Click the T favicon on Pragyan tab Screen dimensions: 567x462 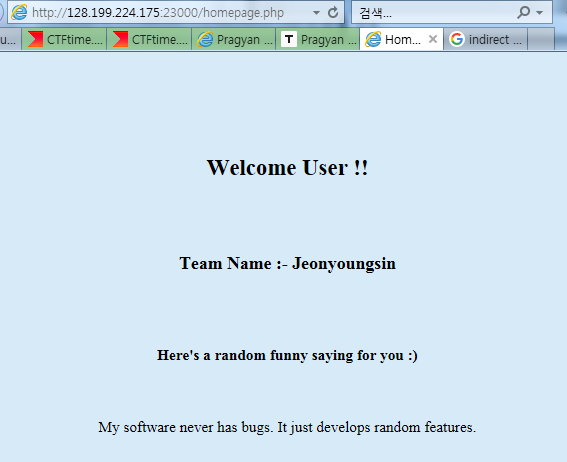point(289,39)
